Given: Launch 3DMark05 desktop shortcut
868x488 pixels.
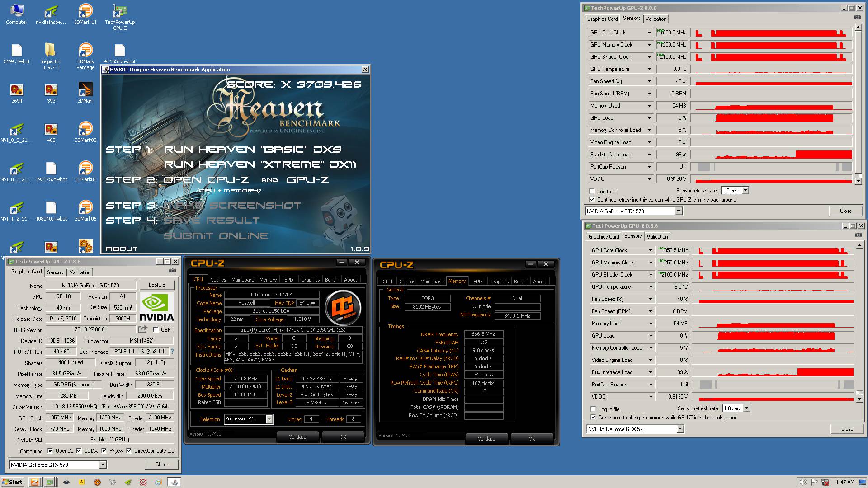Looking at the screenshot, I should (x=85, y=172).
